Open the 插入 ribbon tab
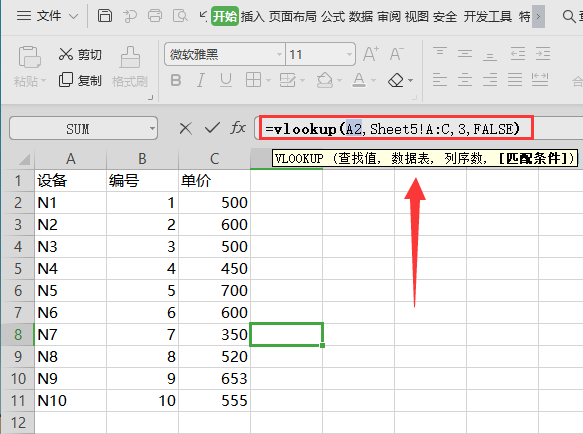Image resolution: width=583 pixels, height=434 pixels. point(252,16)
